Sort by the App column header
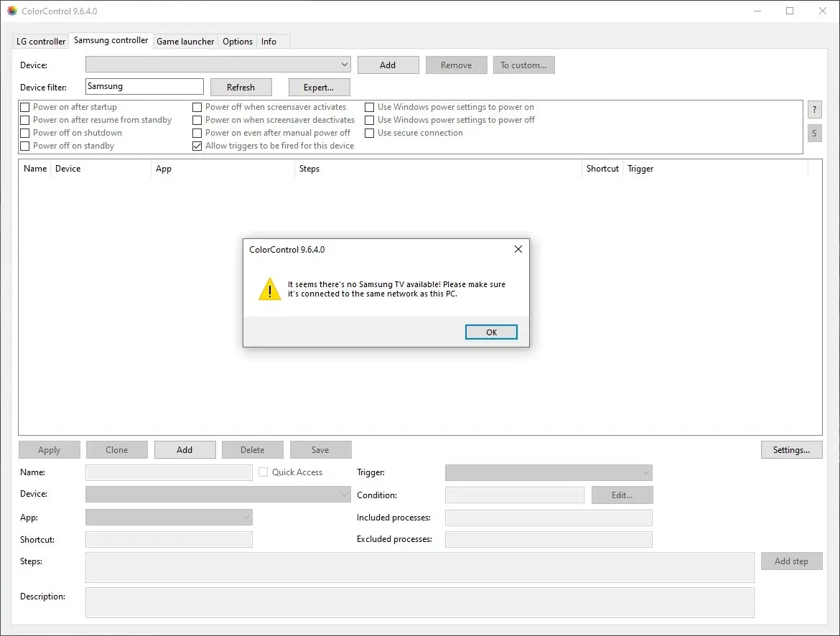The image size is (840, 636). (223, 168)
